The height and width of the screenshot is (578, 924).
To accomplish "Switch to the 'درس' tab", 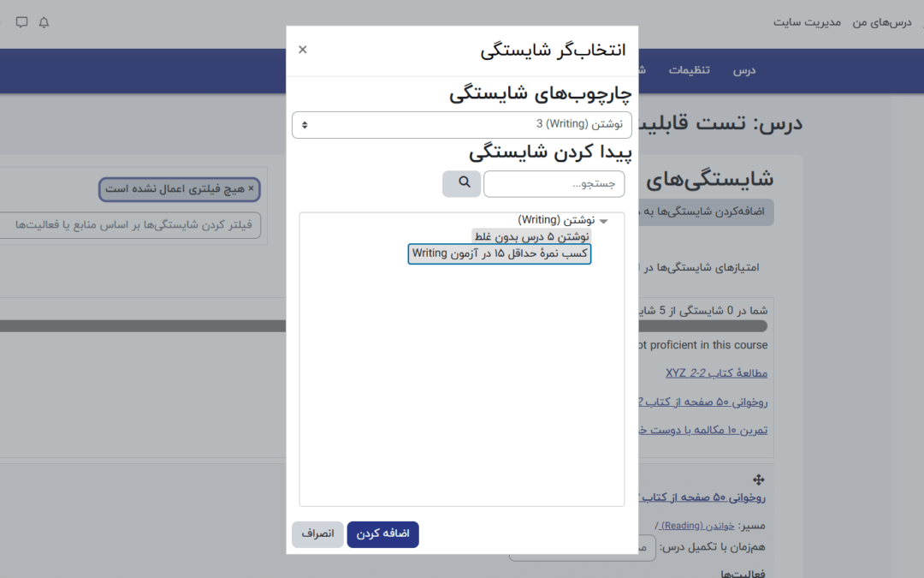I will click(x=743, y=70).
